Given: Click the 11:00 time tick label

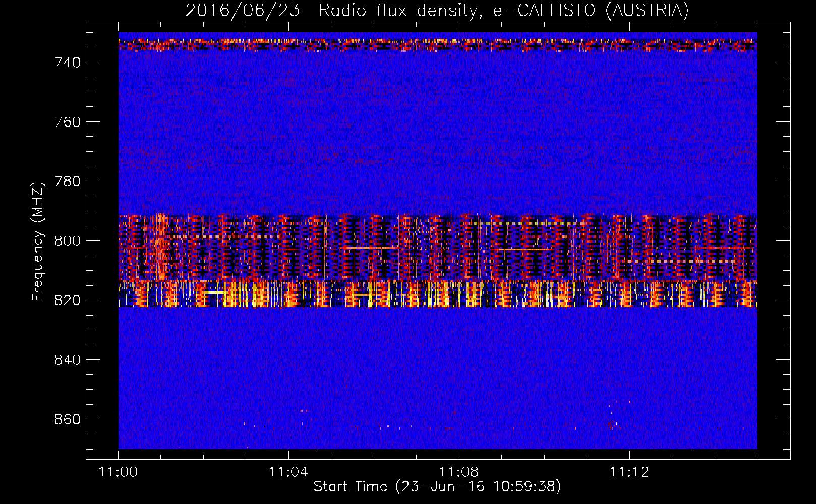Looking at the screenshot, I should 118,472.
